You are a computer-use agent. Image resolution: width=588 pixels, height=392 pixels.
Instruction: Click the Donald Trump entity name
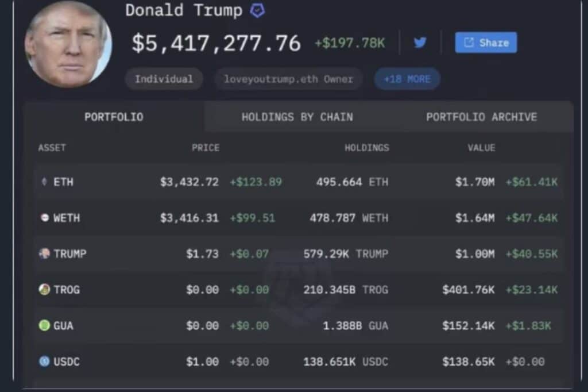coord(184,10)
